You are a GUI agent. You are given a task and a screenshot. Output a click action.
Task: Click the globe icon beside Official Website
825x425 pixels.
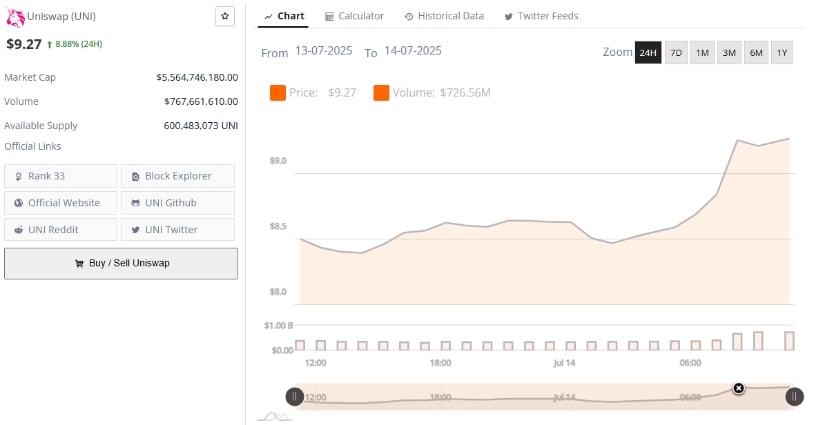point(18,203)
